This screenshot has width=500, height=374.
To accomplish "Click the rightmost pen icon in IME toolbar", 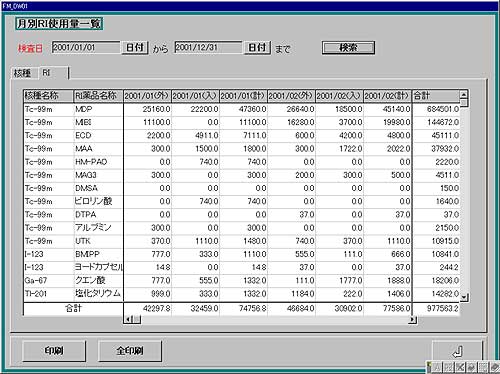I will pyautogui.click(x=495, y=367).
